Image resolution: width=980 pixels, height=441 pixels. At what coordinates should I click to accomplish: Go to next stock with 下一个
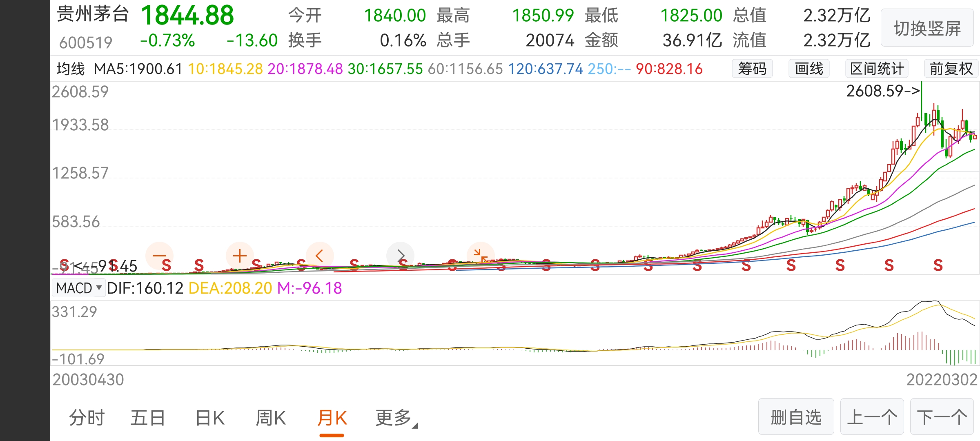[x=942, y=417]
